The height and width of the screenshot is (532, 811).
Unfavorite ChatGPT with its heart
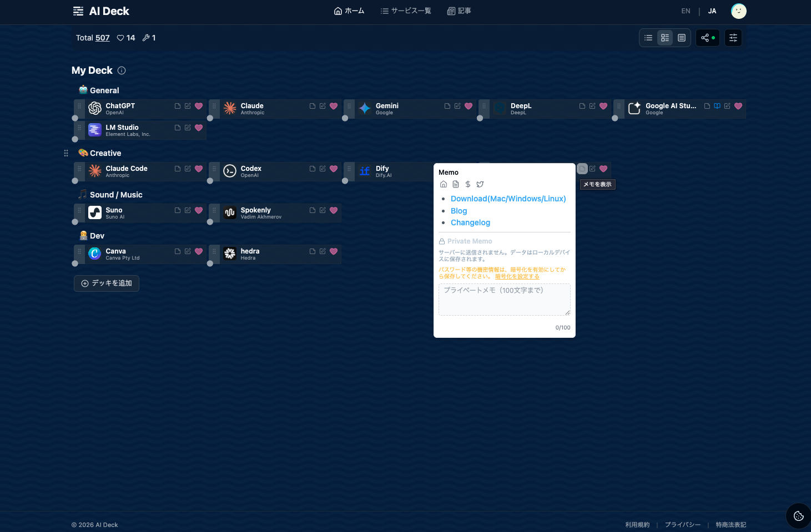pos(199,106)
